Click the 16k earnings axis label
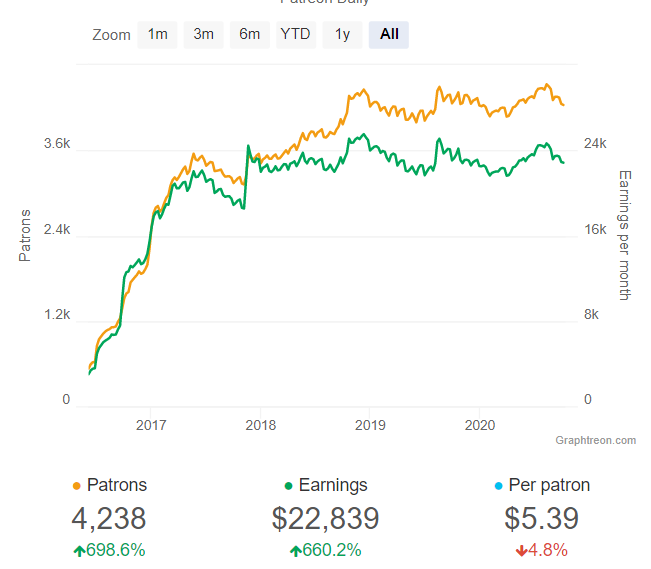This screenshot has height=569, width=651. pos(595,229)
